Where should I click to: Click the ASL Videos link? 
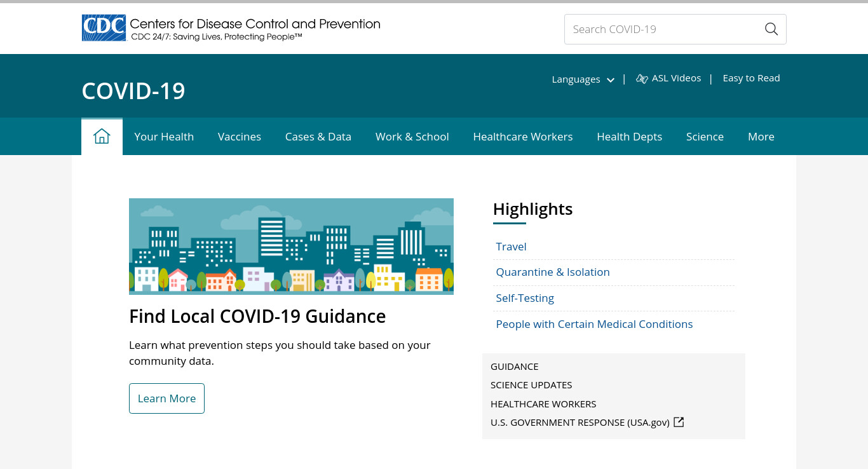coord(676,78)
